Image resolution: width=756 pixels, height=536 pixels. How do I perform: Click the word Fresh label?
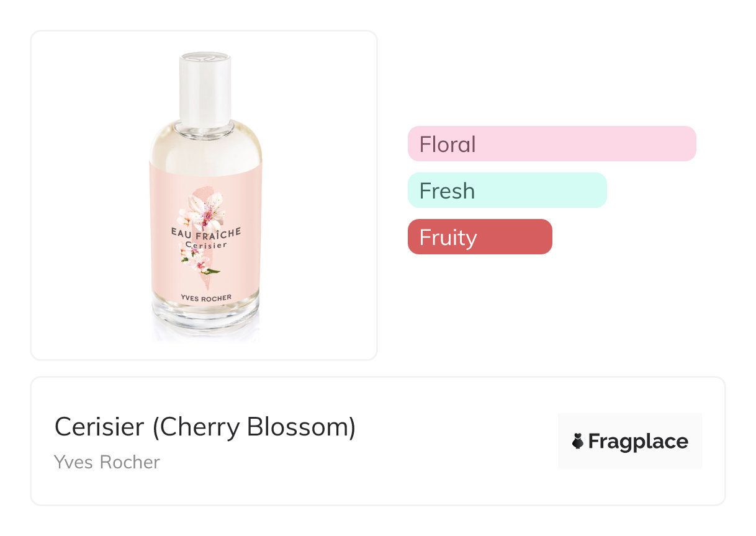[x=447, y=191]
